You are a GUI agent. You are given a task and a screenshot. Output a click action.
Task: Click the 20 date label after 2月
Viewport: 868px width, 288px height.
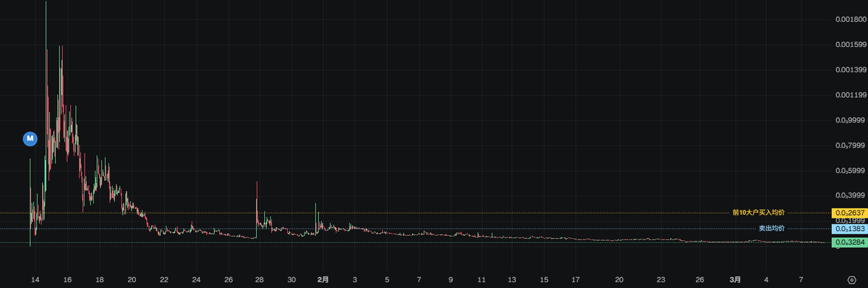[619, 279]
